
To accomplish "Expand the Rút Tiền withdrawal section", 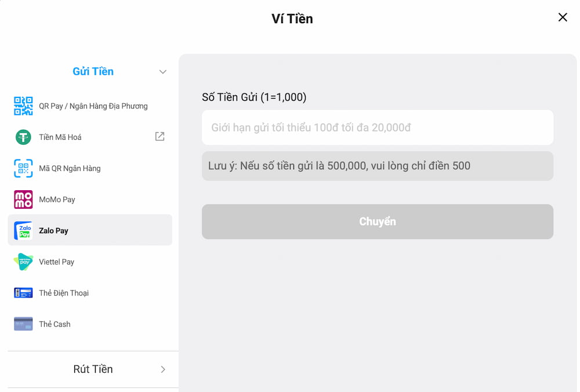I will click(163, 369).
